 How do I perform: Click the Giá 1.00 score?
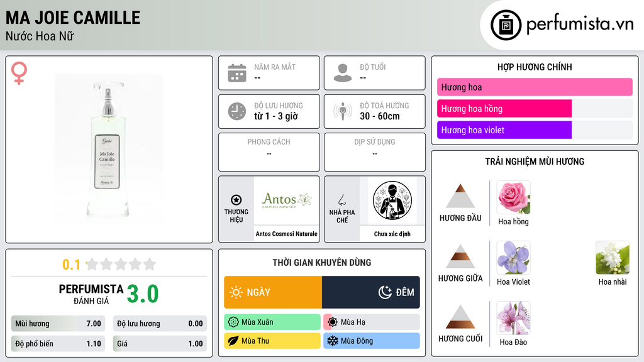point(160,344)
